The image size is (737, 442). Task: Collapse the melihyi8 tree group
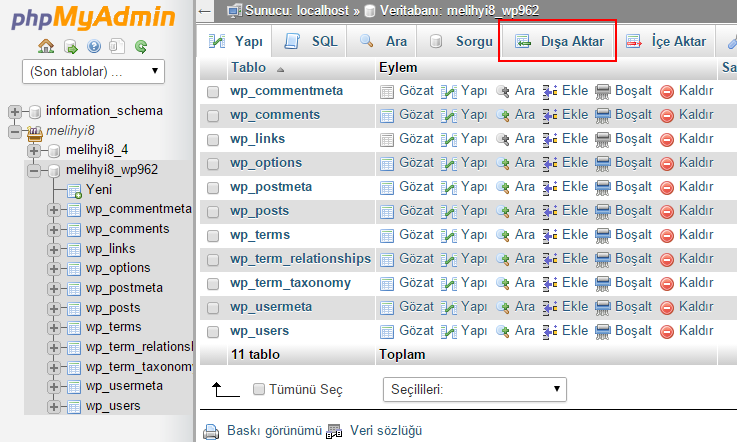15,132
